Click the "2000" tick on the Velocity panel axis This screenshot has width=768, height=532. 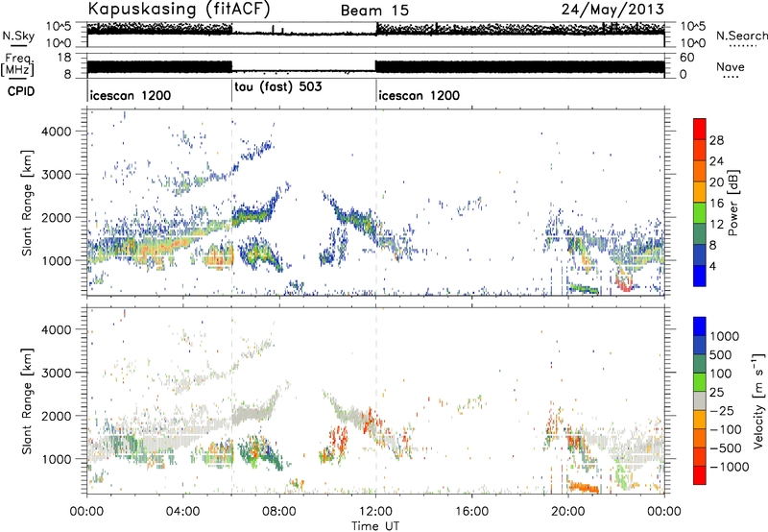[56, 416]
